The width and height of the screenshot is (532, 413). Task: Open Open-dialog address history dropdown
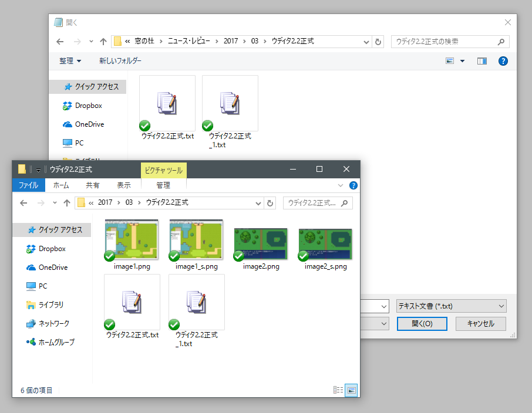tap(366, 42)
